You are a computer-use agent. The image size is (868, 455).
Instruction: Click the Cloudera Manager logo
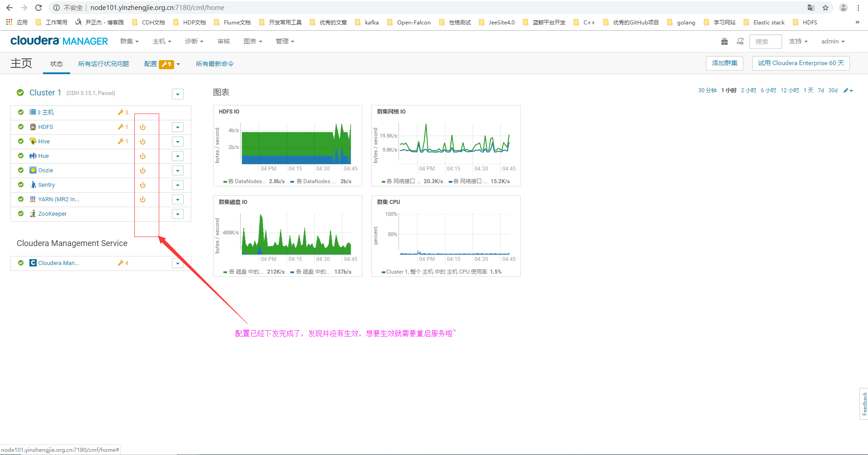(59, 41)
